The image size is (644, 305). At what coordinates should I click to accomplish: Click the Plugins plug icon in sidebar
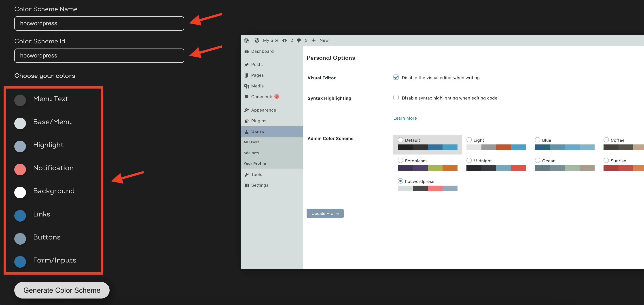[246, 121]
